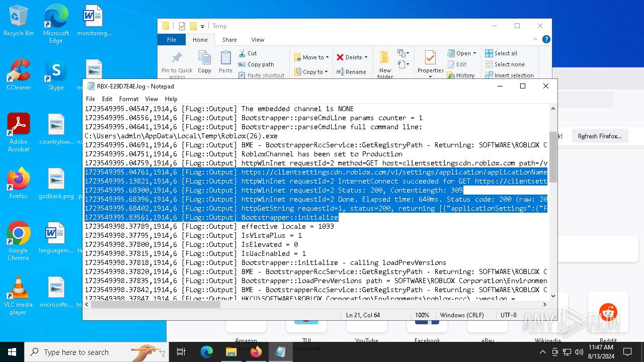Open File Explorer from the taskbar
The width and height of the screenshot is (644, 362).
pyautogui.click(x=231, y=352)
